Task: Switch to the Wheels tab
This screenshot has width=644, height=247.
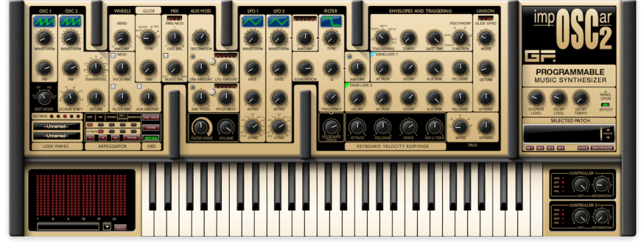Action: (122, 11)
